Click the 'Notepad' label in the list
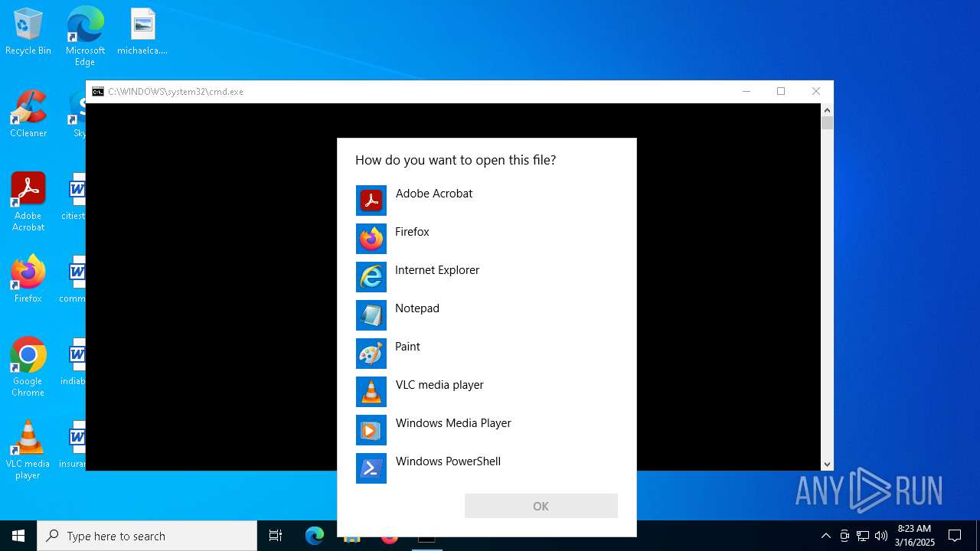 (x=417, y=308)
